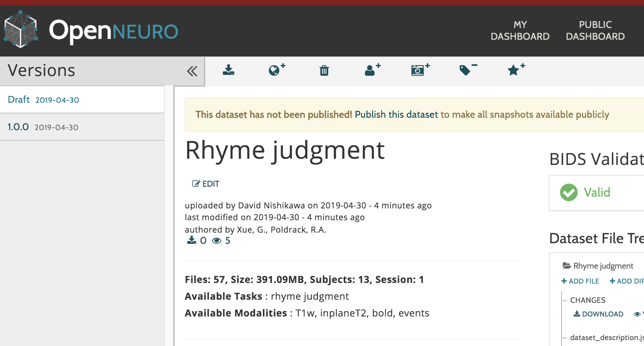Click the downloads counter icon
This screenshot has height=346, width=644.
(x=191, y=240)
